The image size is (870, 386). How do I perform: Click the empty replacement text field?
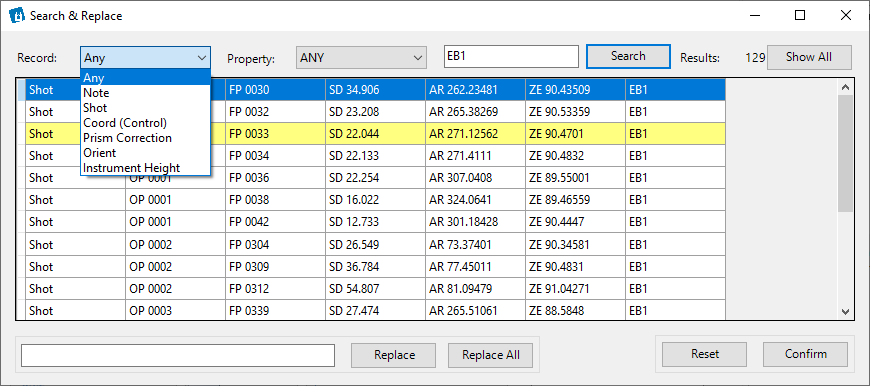click(178, 355)
